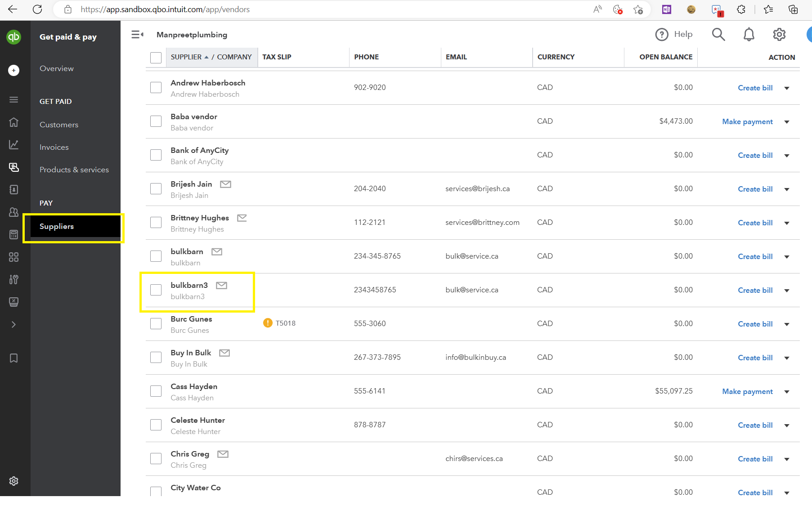Open the contact book icon in left rail
812x506 pixels.
[13, 189]
